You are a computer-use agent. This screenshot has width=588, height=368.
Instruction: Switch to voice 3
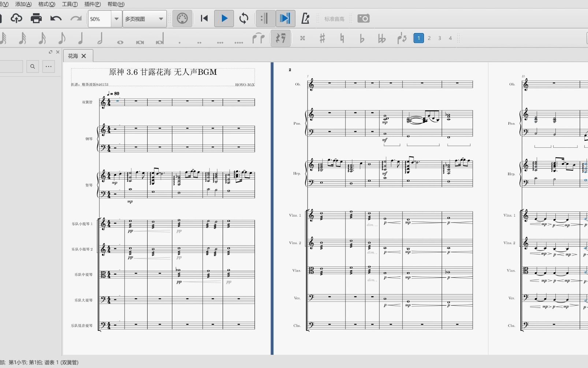click(440, 38)
